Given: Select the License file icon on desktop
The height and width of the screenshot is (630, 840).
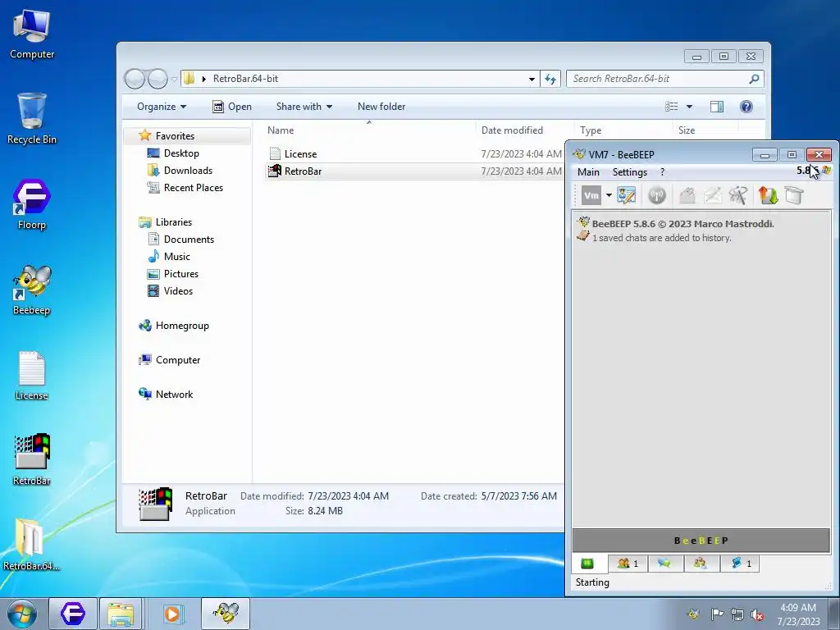Looking at the screenshot, I should pos(32,375).
